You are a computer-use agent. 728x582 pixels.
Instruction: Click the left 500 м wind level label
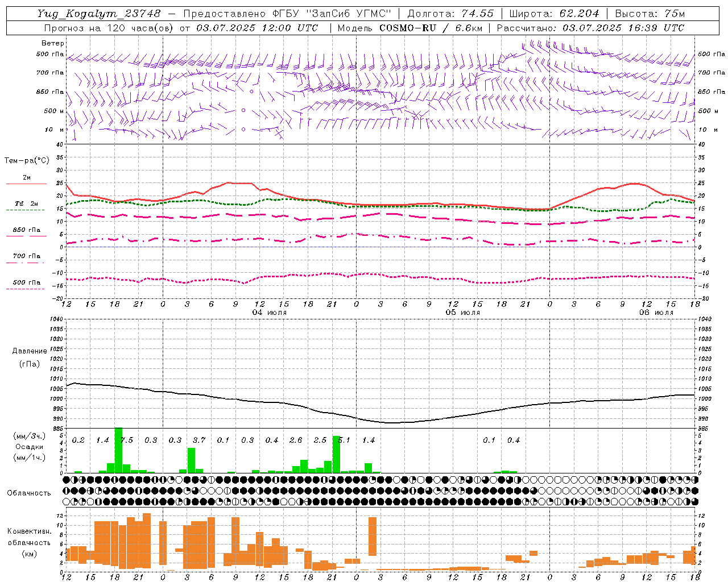[53, 111]
